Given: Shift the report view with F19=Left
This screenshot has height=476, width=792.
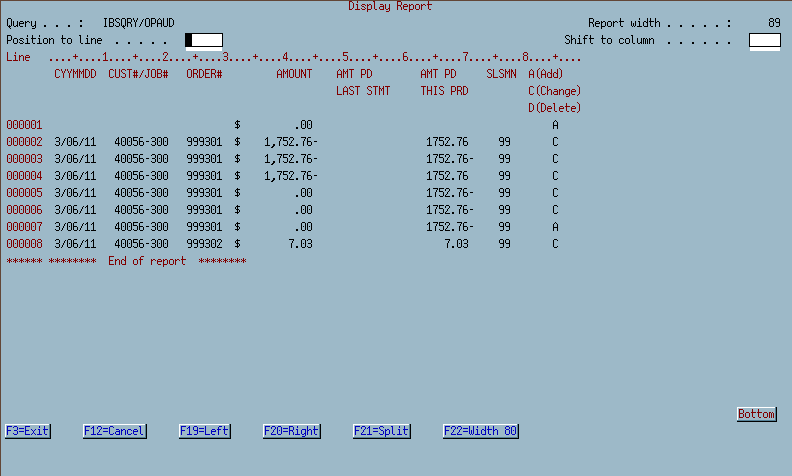Looking at the screenshot, I should click(x=205, y=431).
